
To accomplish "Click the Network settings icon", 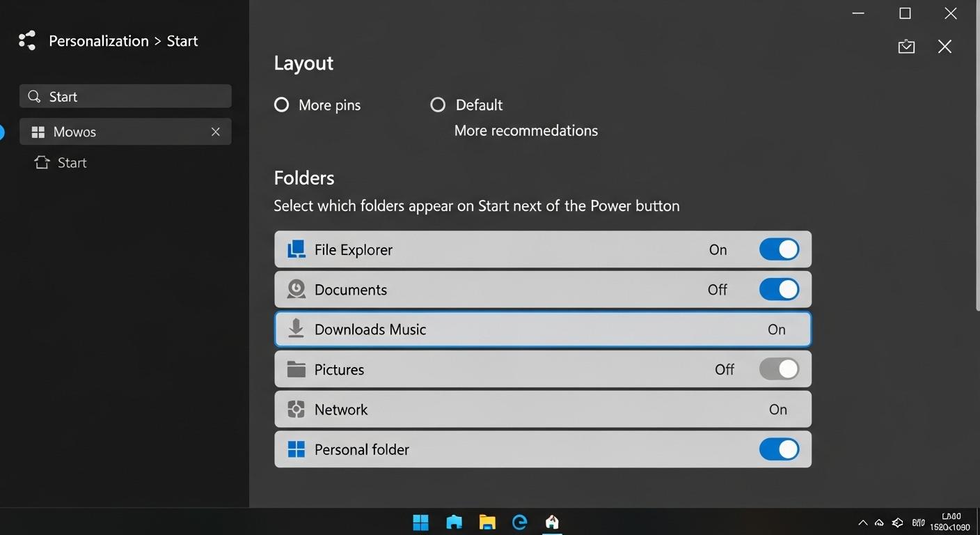I will (296, 409).
